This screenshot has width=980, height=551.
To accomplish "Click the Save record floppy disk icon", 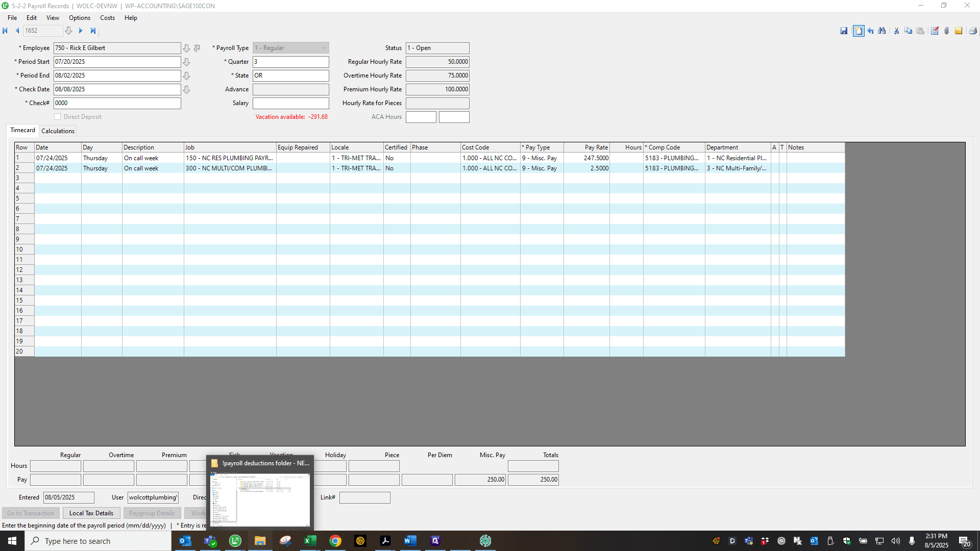I will (x=844, y=31).
